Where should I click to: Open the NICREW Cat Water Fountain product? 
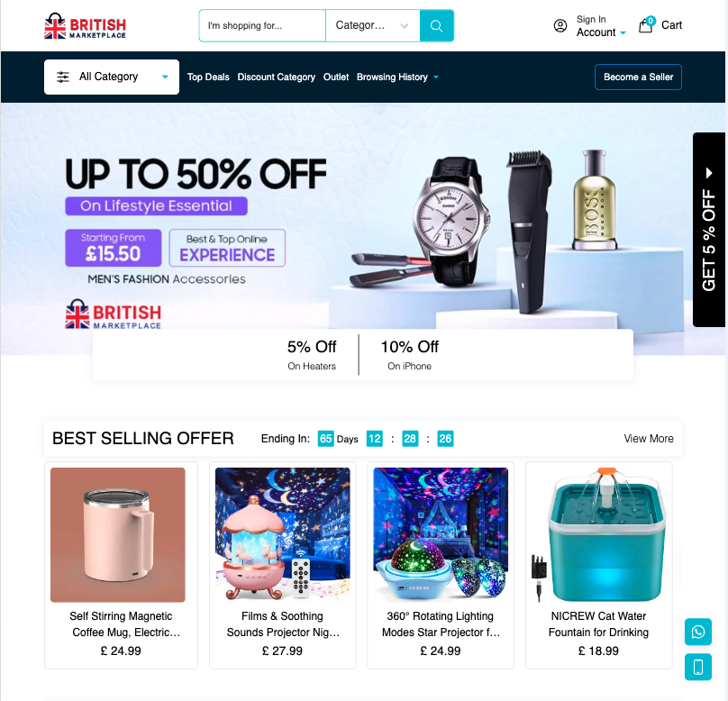[598, 565]
